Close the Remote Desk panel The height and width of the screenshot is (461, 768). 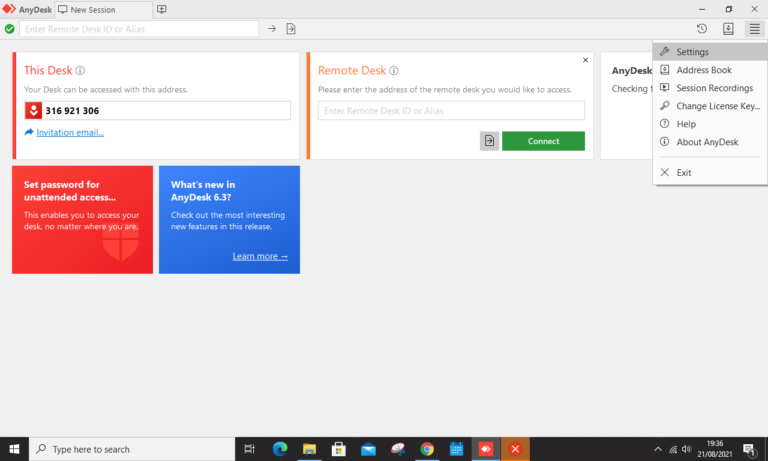pos(585,60)
